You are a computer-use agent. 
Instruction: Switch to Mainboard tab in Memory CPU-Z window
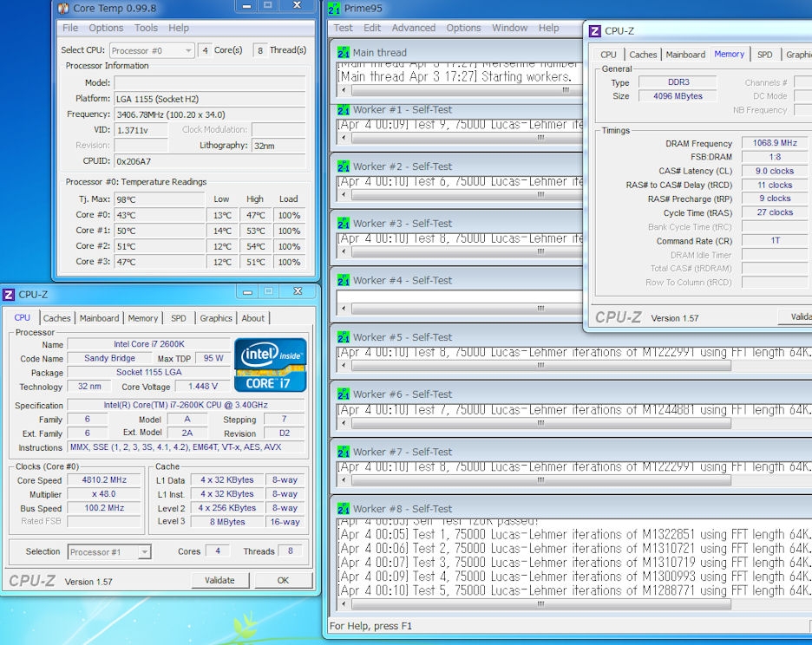pyautogui.click(x=685, y=55)
